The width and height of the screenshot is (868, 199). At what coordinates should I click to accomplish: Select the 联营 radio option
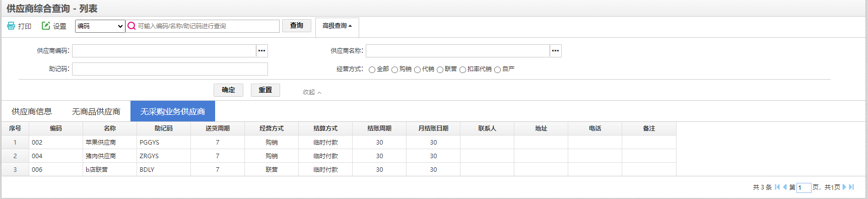click(x=440, y=70)
